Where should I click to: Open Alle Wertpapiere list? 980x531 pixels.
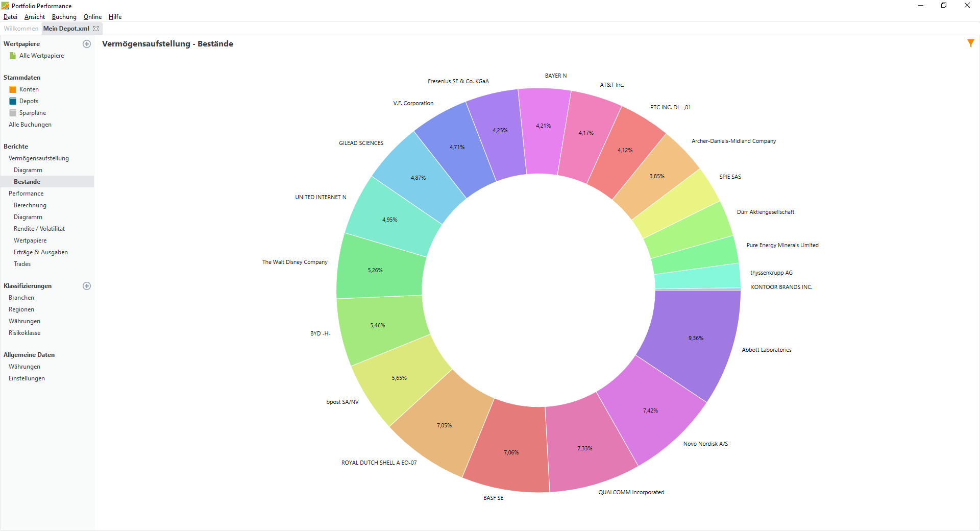(x=42, y=56)
